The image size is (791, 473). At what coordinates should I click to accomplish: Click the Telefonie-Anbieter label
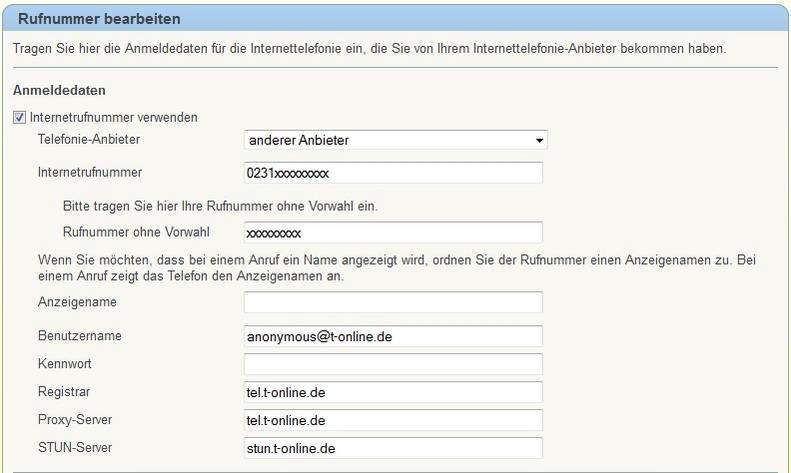[x=89, y=139]
